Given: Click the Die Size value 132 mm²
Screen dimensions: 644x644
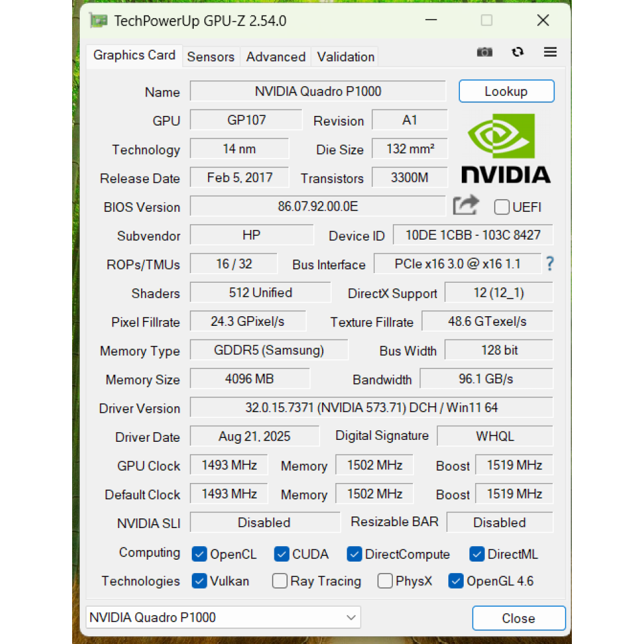Looking at the screenshot, I should 410,149.
